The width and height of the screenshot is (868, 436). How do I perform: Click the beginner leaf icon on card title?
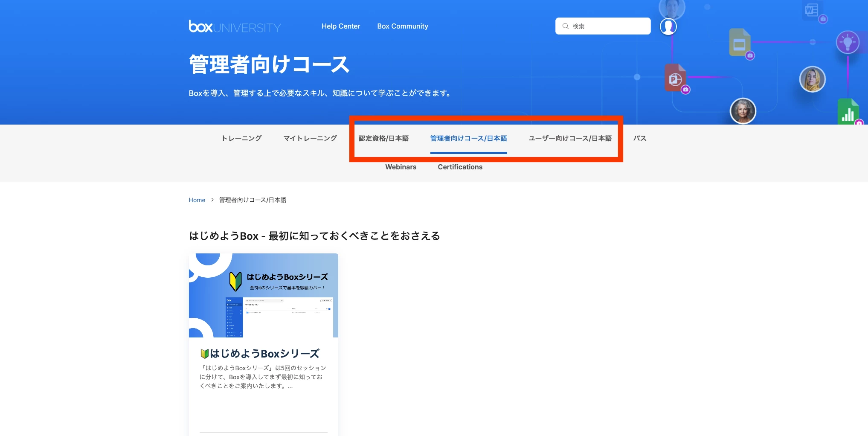[x=204, y=354]
